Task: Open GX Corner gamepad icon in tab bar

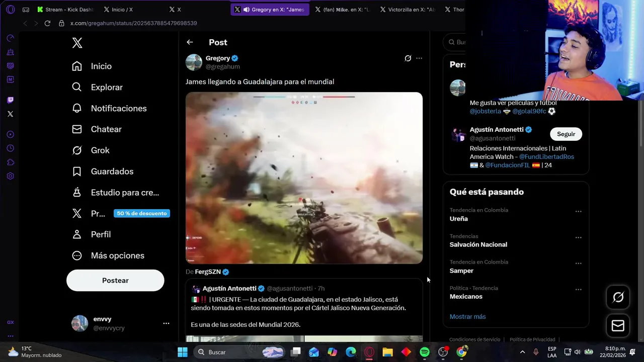Action: tap(26, 10)
